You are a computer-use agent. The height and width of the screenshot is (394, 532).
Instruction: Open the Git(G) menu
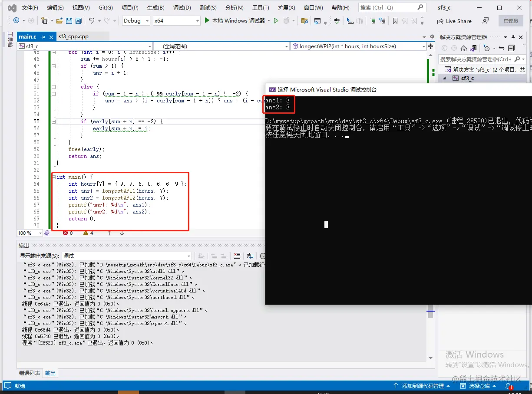(106, 8)
